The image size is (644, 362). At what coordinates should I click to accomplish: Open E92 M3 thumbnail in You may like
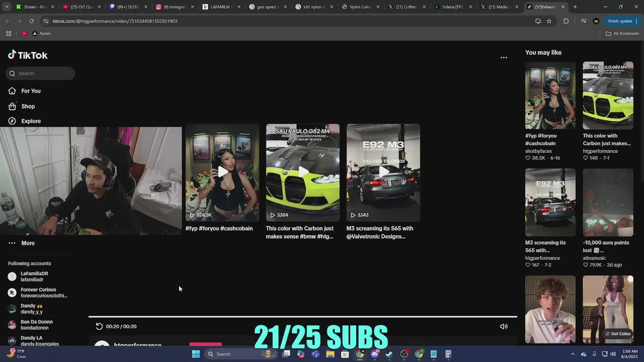point(550,203)
